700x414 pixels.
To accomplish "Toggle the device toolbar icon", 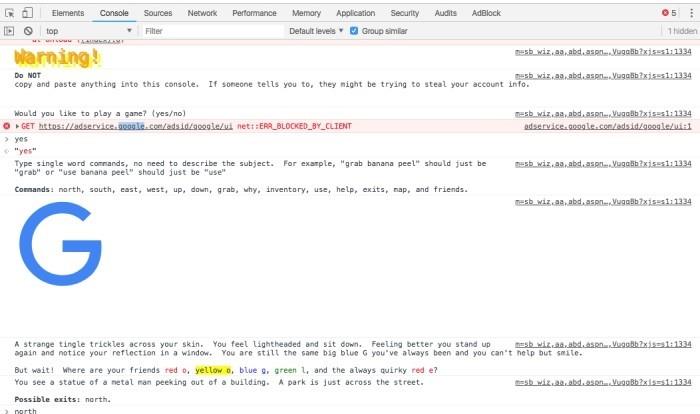I will pos(27,13).
